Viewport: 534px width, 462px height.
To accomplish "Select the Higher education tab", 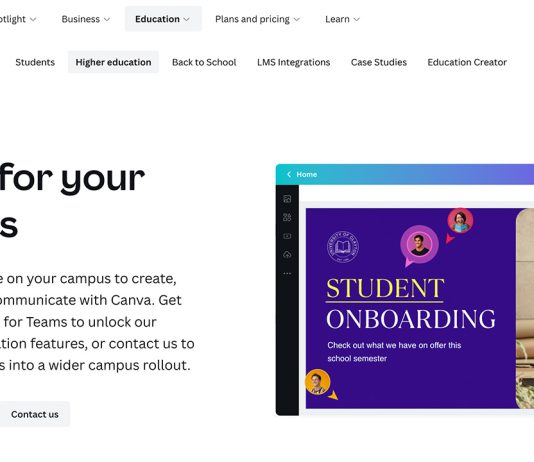I will click(113, 62).
